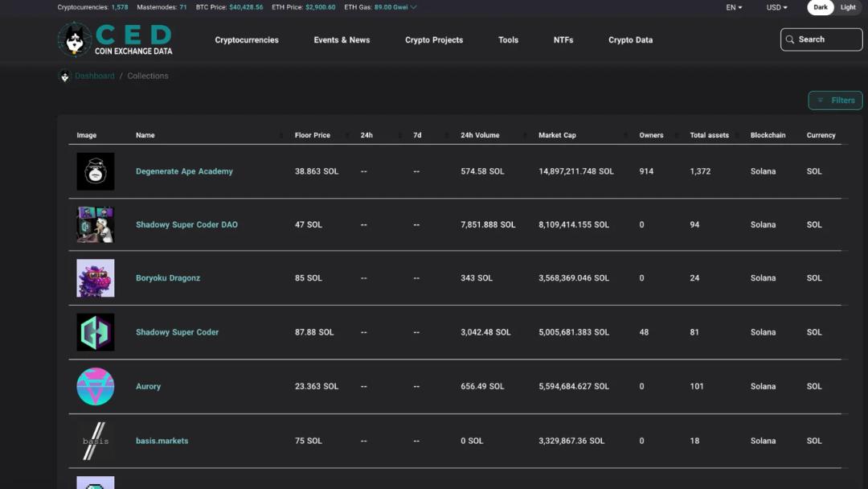
Task: Sort table by Market Cap column
Action: (558, 135)
